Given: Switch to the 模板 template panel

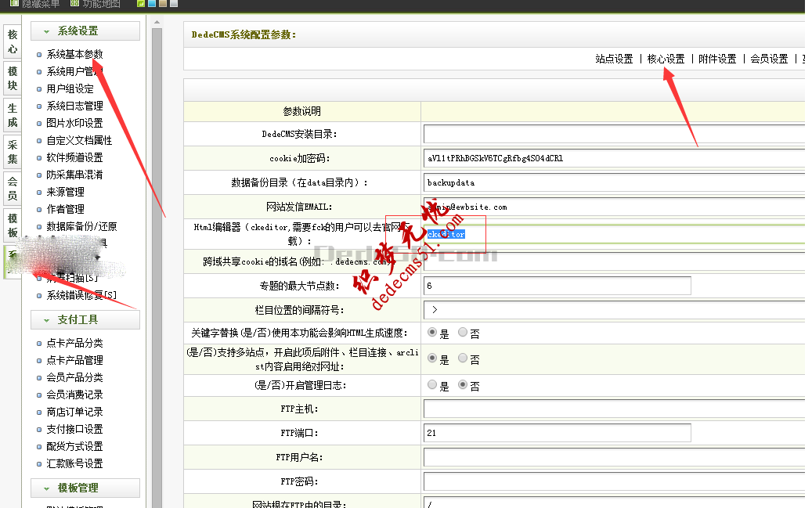Looking at the screenshot, I should pos(12,225).
